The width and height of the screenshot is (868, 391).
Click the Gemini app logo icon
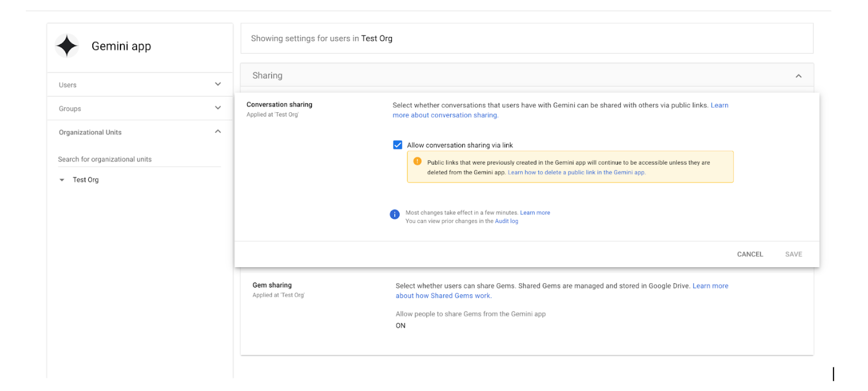[67, 45]
